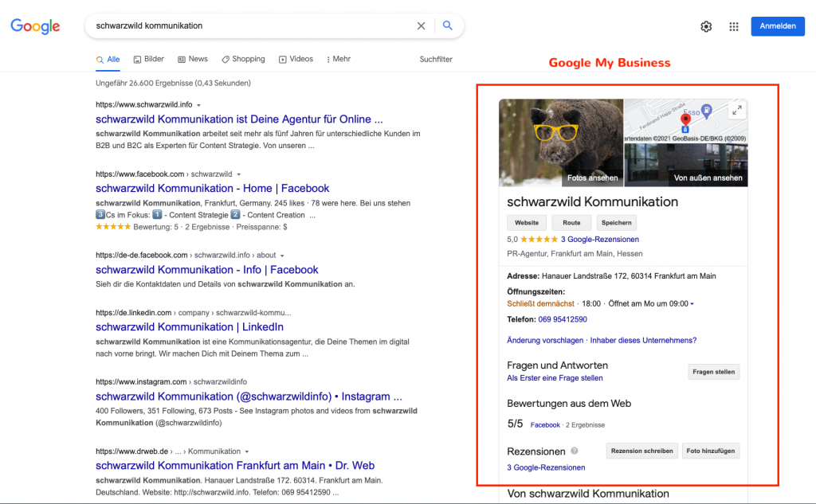Click the Anmelden sign-in button
Screen dimensions: 816x504
(778, 26)
